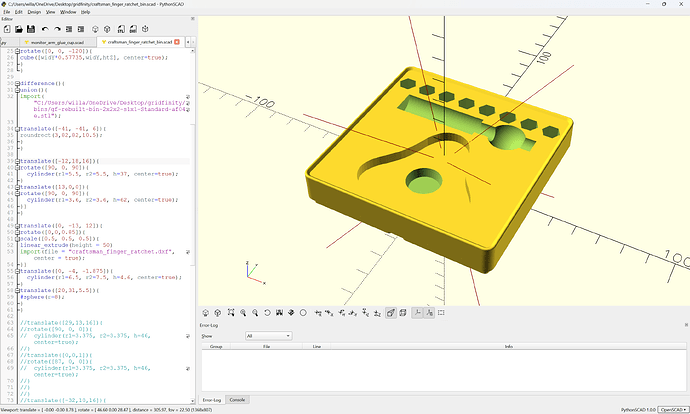Switch to the monitor_arm_glue_cup.scad tab
This screenshot has width=690, height=414.
[x=58, y=42]
